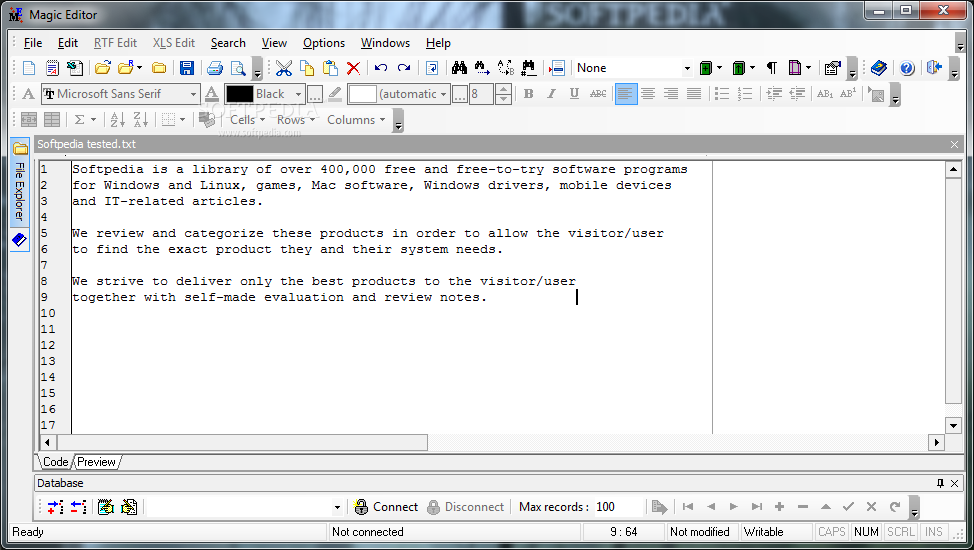Open the Search menu
This screenshot has height=550, width=974.
pos(228,43)
